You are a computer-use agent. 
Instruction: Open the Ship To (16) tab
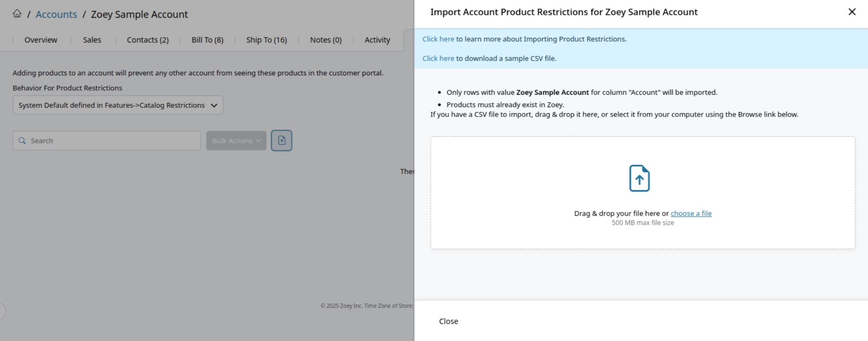pyautogui.click(x=267, y=40)
